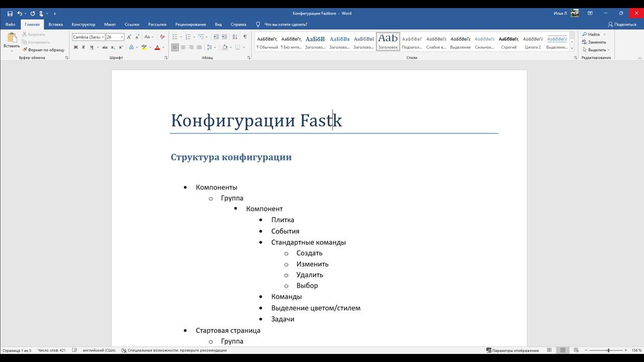Open the Styles pane launcher in Стили group
The width and height of the screenshot is (644, 362).
[576, 58]
